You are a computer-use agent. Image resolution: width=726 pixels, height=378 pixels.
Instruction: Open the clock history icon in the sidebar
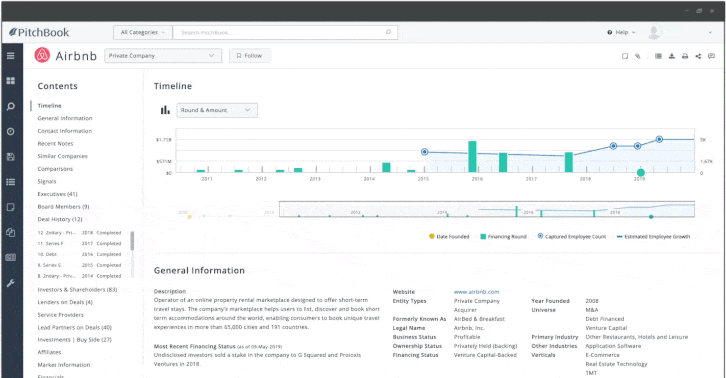(x=10, y=132)
